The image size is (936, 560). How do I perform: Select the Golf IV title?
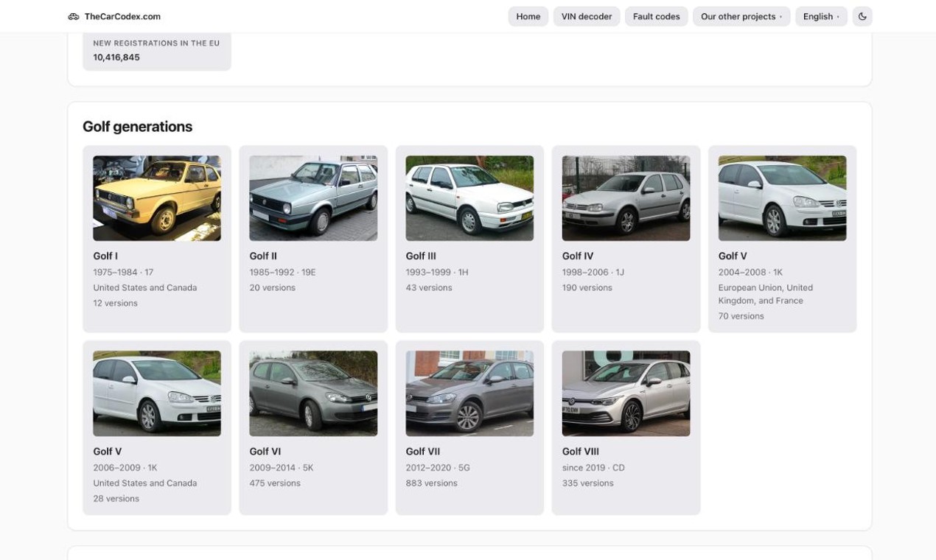pyautogui.click(x=578, y=256)
